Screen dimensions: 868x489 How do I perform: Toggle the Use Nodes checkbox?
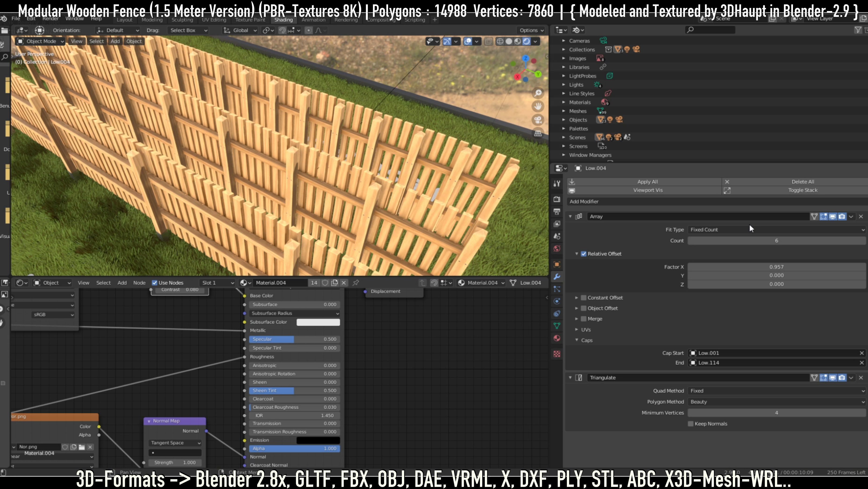[x=154, y=283]
